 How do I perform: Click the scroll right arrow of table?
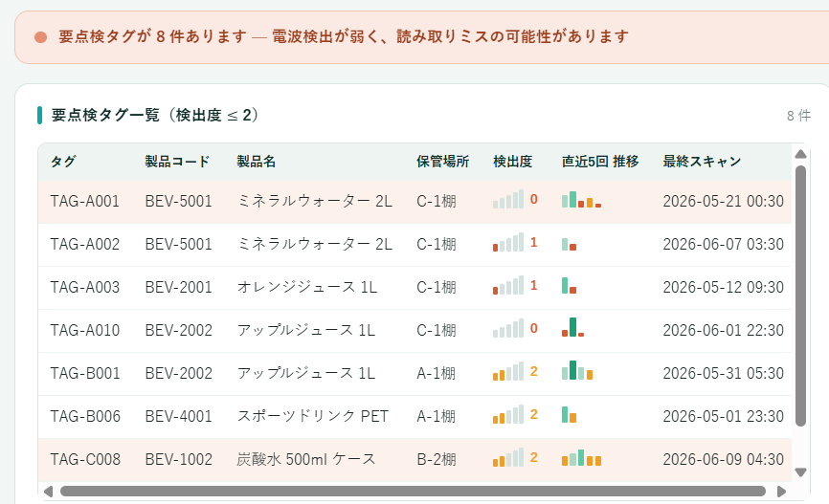[x=781, y=492]
